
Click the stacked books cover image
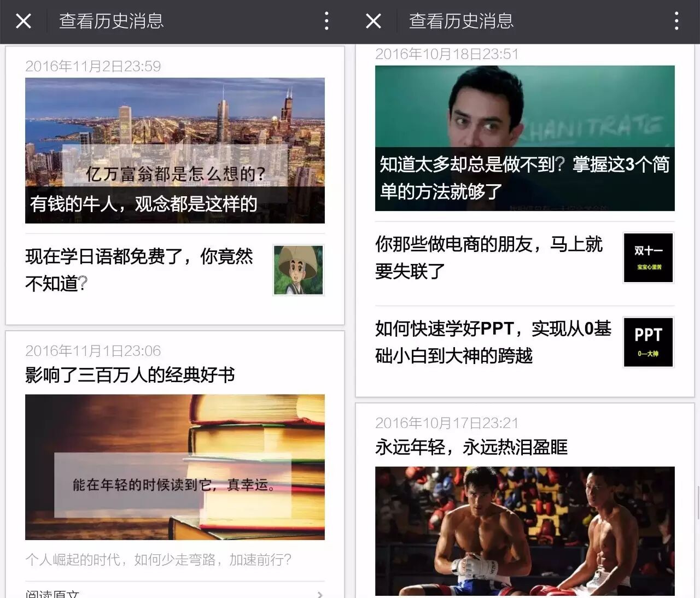tap(174, 467)
